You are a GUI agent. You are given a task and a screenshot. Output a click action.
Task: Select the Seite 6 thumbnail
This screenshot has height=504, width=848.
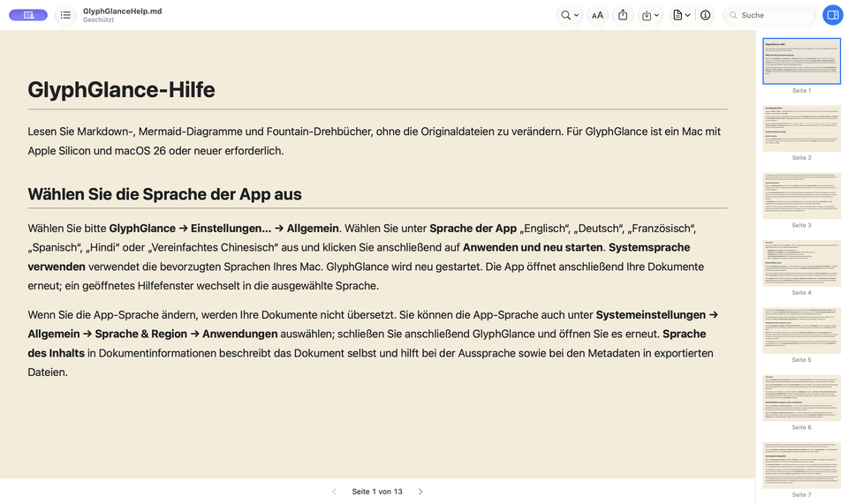tap(801, 398)
